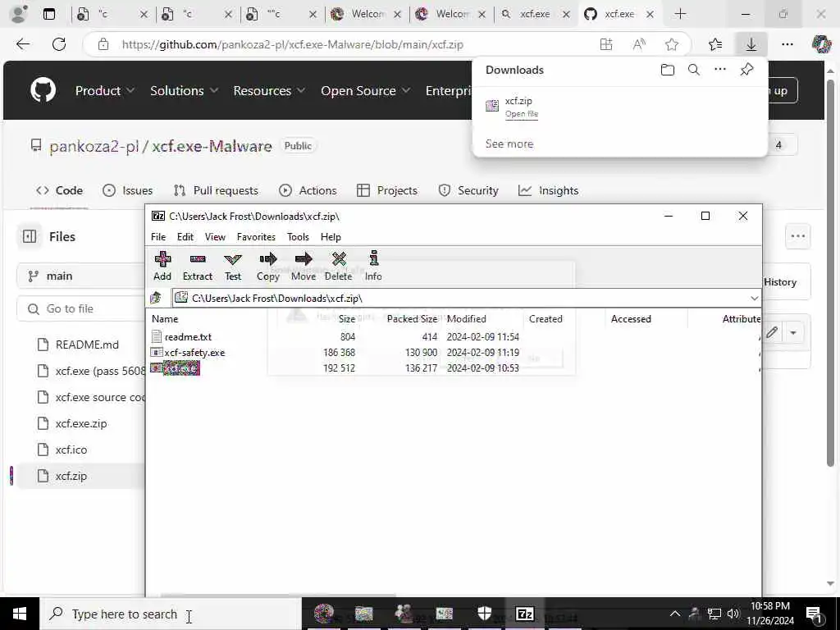
Task: Open README.md in GitHub file tree
Action: (x=87, y=345)
